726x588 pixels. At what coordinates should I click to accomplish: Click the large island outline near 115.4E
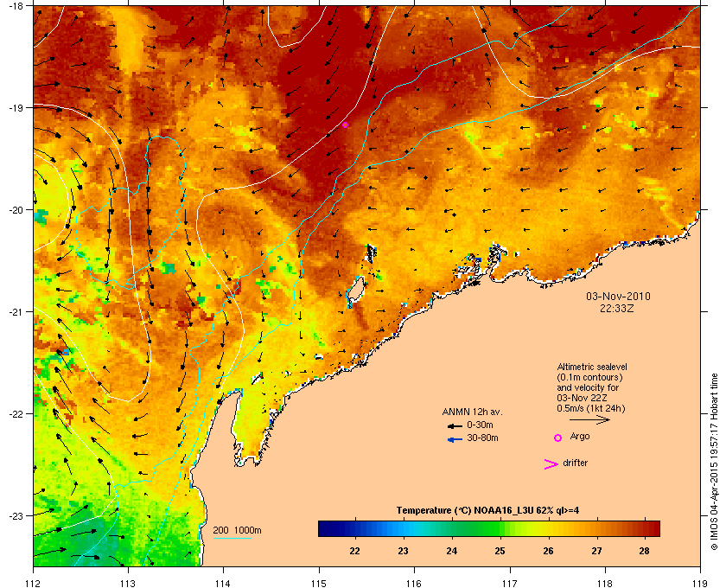pyautogui.click(x=355, y=291)
